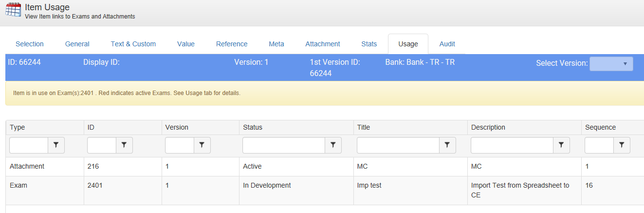Open the Stats tab
Image resolution: width=644 pixels, height=213 pixels.
point(369,44)
